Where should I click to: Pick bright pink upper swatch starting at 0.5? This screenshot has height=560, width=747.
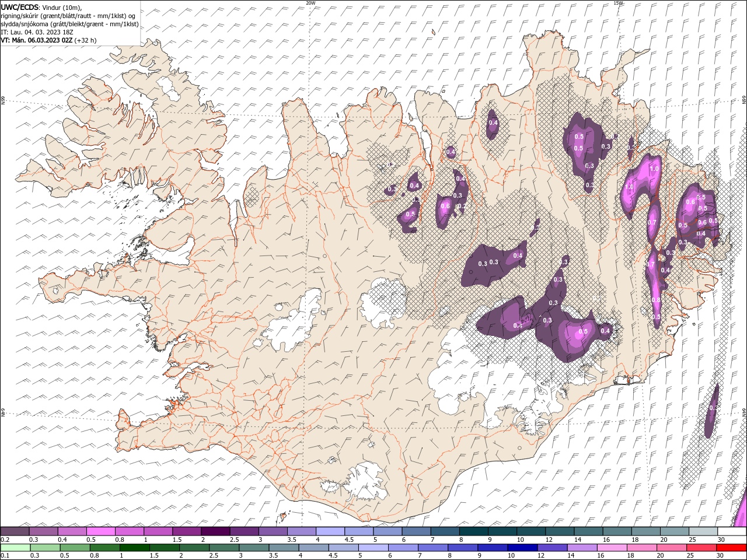pyautogui.click(x=101, y=531)
